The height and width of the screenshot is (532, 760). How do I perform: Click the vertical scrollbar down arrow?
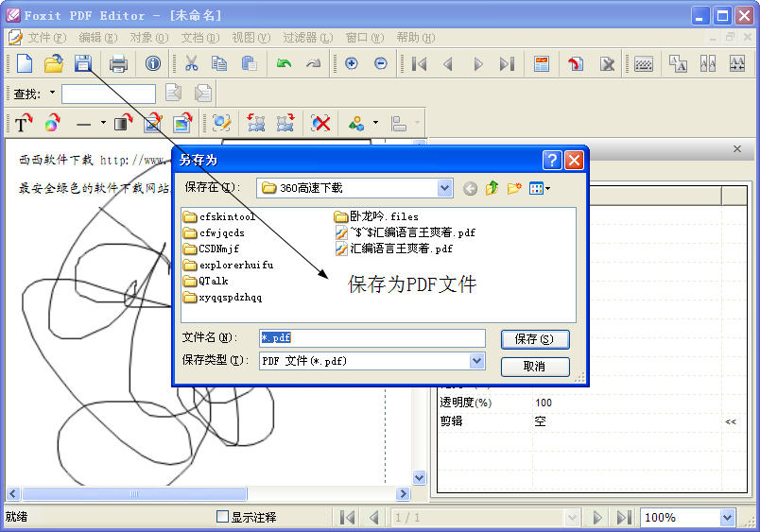pos(420,477)
